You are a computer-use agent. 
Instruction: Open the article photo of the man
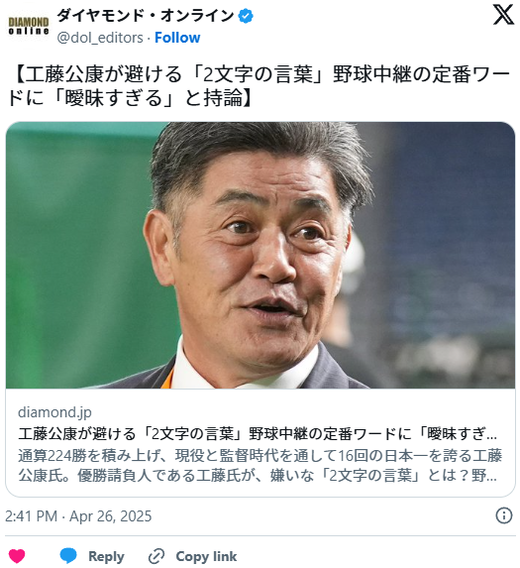click(260, 255)
